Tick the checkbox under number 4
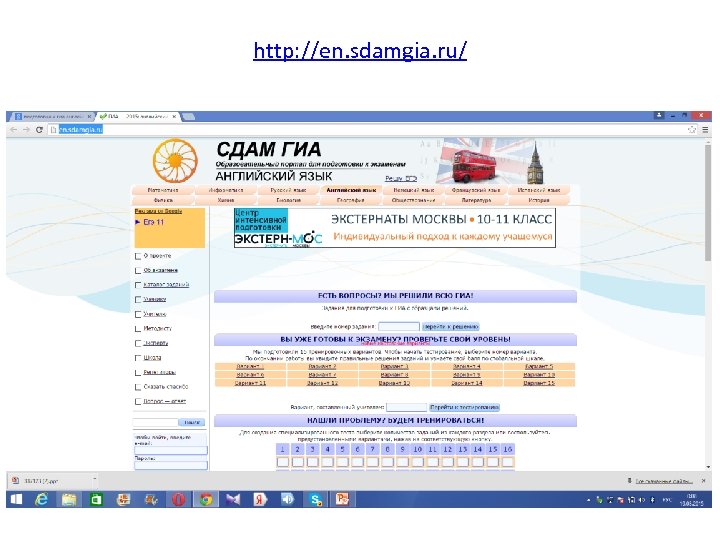720x540 pixels. coord(328,461)
